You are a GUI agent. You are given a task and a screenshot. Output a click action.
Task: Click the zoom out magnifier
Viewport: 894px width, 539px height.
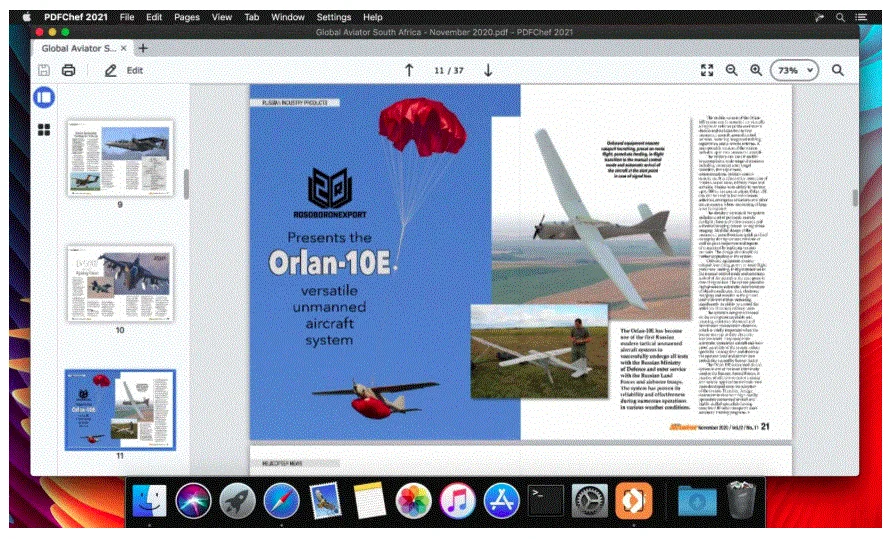[x=732, y=70]
